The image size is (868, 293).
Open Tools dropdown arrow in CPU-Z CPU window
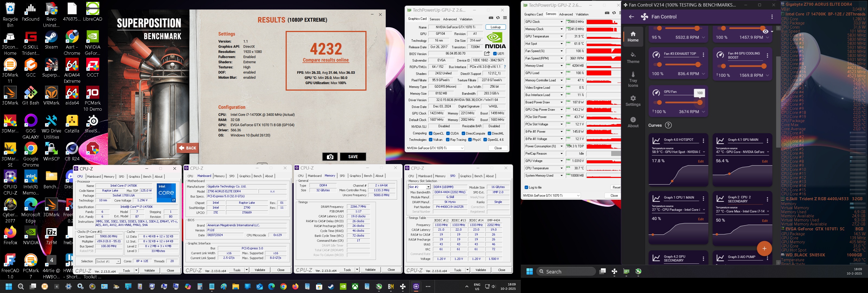pyautogui.click(x=136, y=270)
